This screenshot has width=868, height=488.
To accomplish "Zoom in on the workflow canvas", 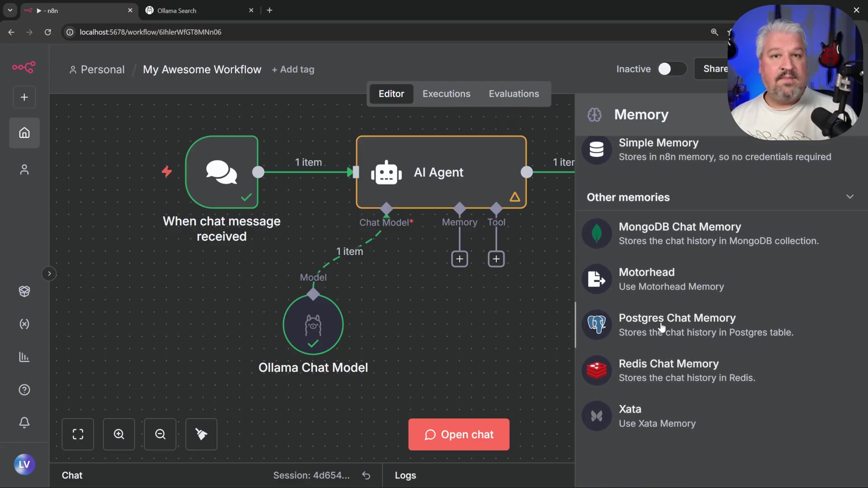I will pyautogui.click(x=119, y=434).
